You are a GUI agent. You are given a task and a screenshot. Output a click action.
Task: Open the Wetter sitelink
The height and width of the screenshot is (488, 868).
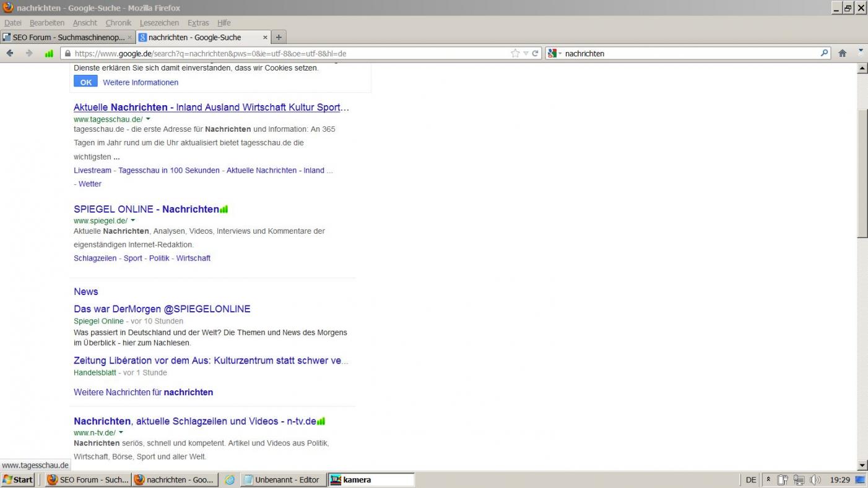(x=90, y=184)
